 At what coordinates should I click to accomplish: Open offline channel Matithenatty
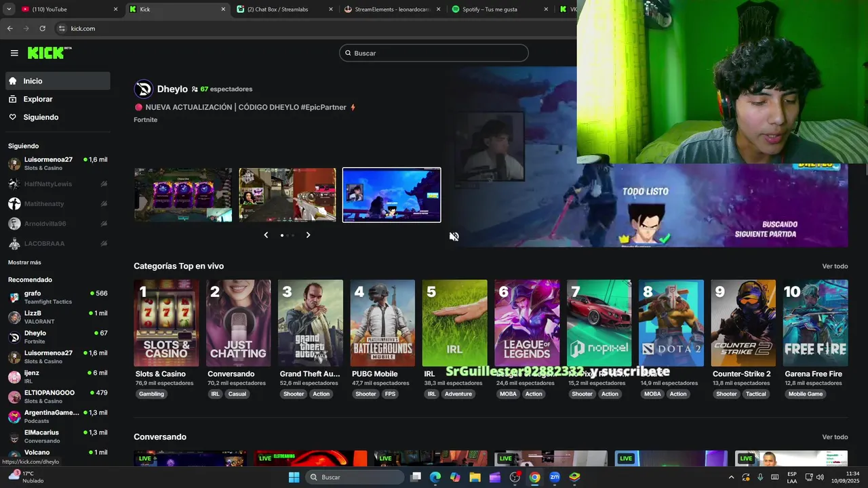(58, 203)
